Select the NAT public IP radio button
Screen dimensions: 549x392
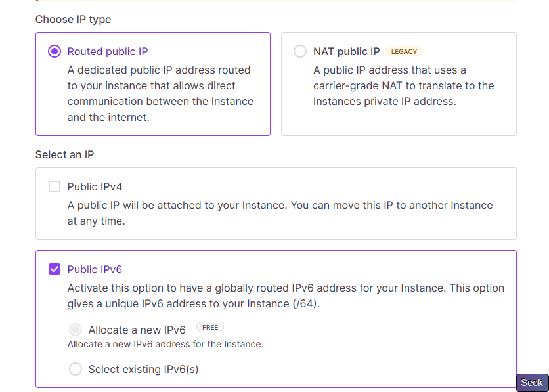[300, 51]
